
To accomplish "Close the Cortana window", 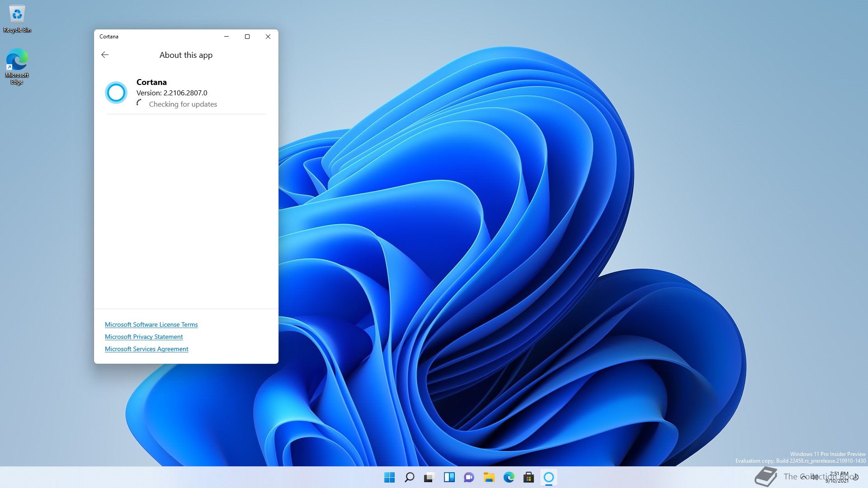I will pos(268,37).
